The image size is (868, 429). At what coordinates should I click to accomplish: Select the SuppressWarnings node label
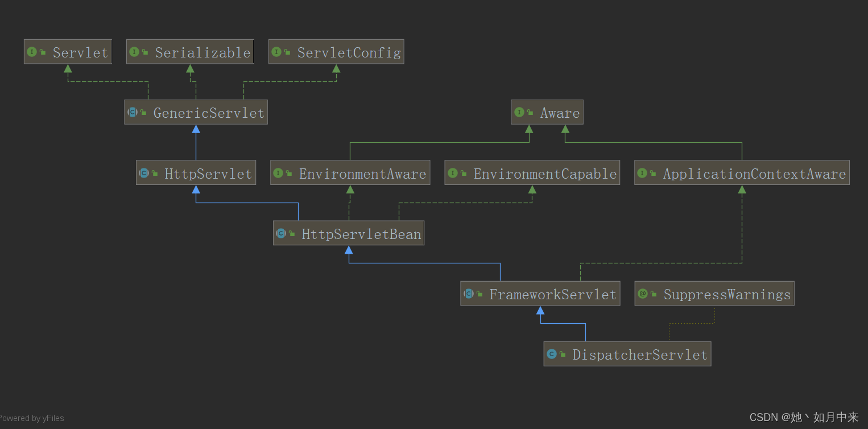pos(727,294)
